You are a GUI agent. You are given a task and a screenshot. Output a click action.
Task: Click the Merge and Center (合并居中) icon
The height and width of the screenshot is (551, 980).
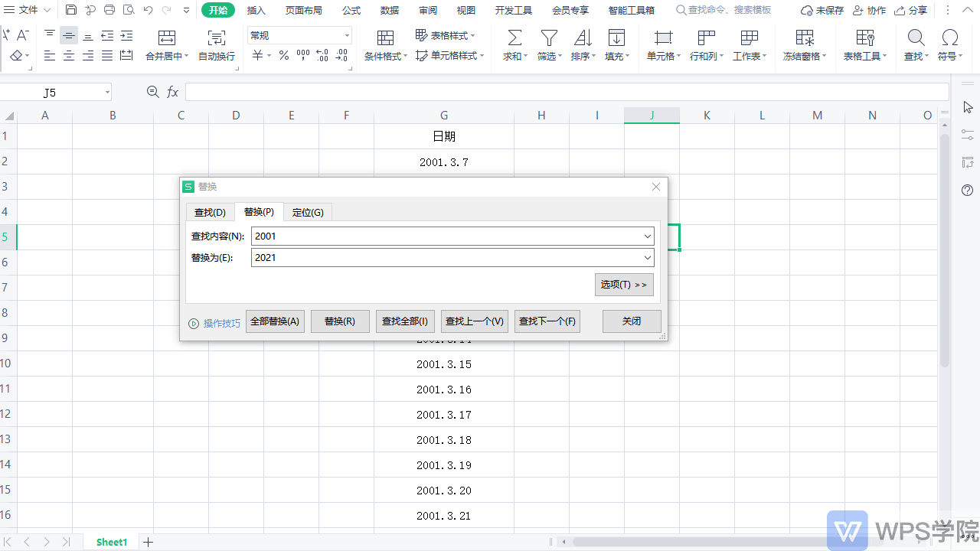166,38
